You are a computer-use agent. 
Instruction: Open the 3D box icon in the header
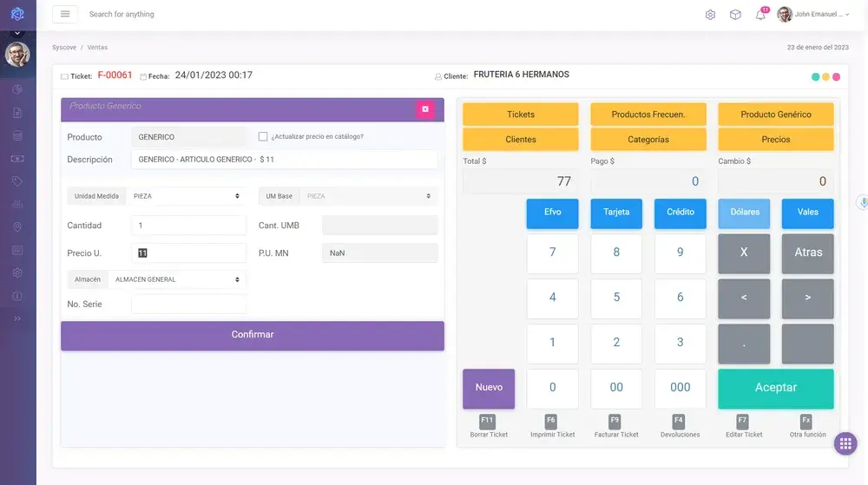coord(735,15)
